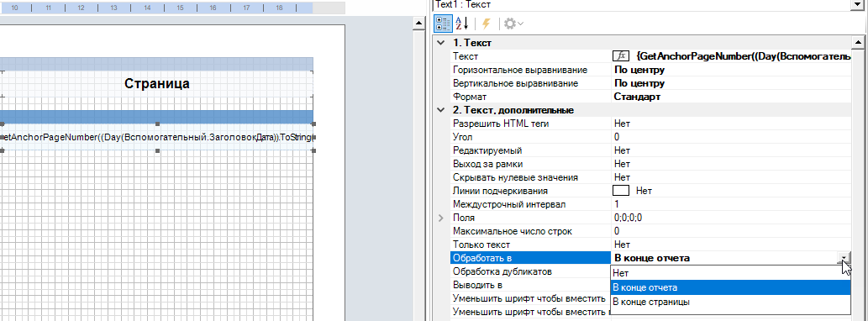868x321 pixels.
Task: Select 'Страница' header text component
Action: pos(156,84)
